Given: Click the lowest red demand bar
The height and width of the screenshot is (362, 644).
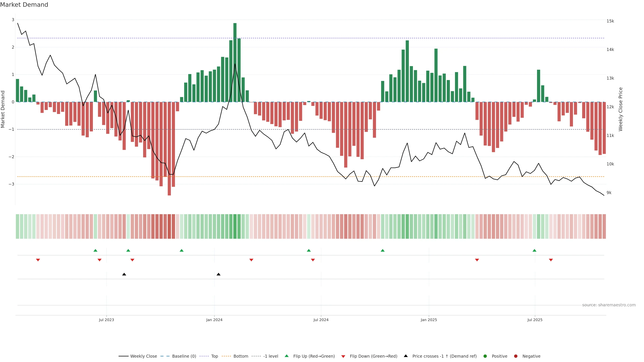Looking at the screenshot, I should click(x=169, y=150).
